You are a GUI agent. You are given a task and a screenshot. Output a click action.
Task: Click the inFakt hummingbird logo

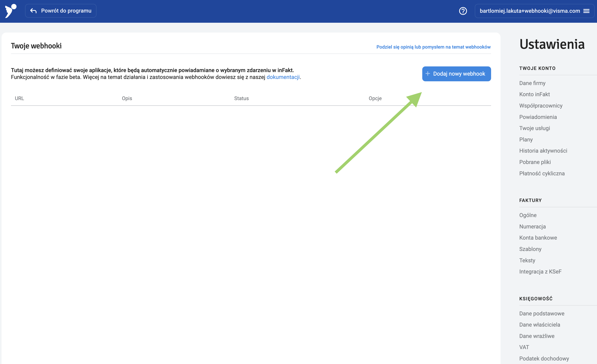(11, 11)
